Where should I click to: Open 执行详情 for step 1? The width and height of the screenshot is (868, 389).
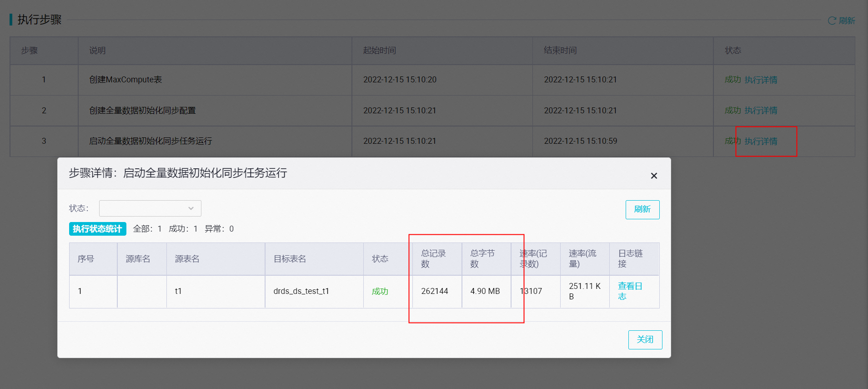click(x=761, y=80)
